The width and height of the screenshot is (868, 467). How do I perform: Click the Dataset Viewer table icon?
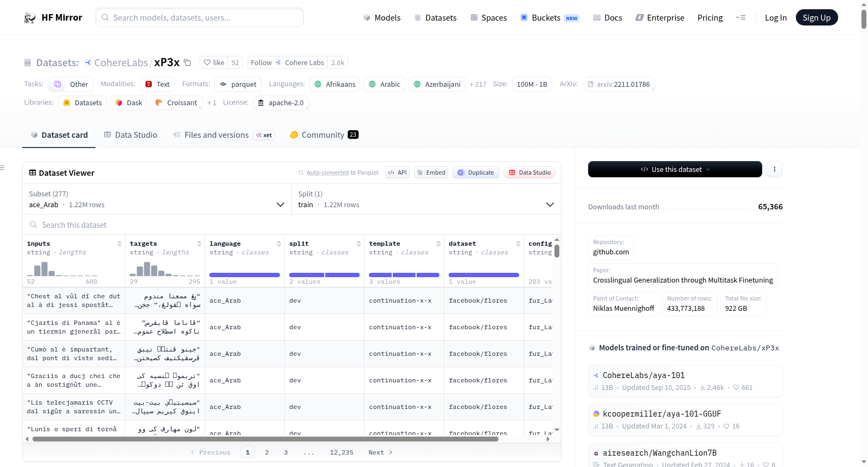33,172
